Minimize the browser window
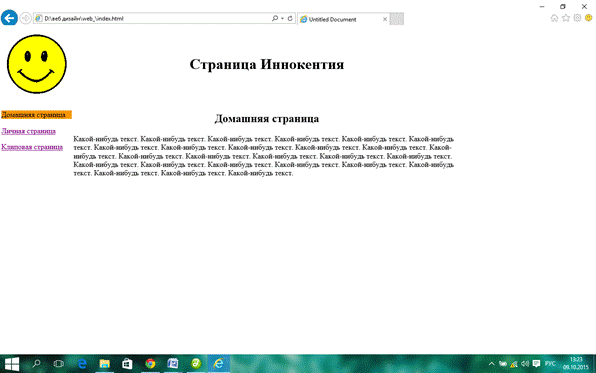This screenshot has height=373, width=596. point(542,6)
